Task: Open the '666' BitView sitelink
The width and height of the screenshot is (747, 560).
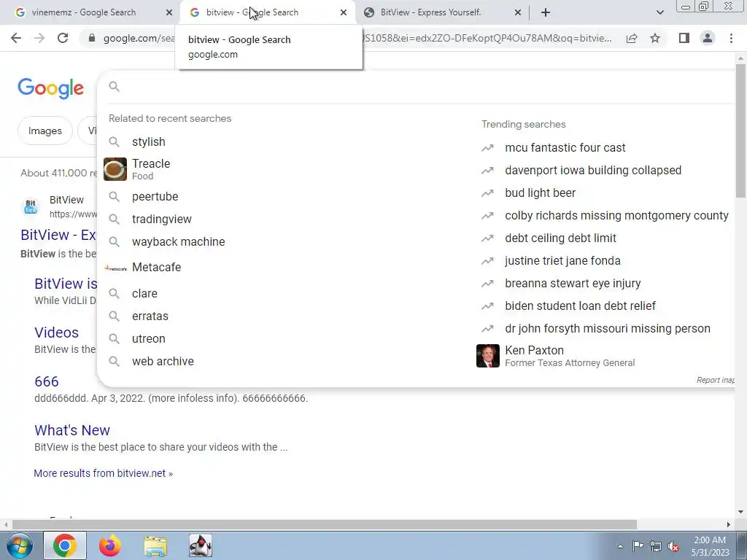Action: 46,381
